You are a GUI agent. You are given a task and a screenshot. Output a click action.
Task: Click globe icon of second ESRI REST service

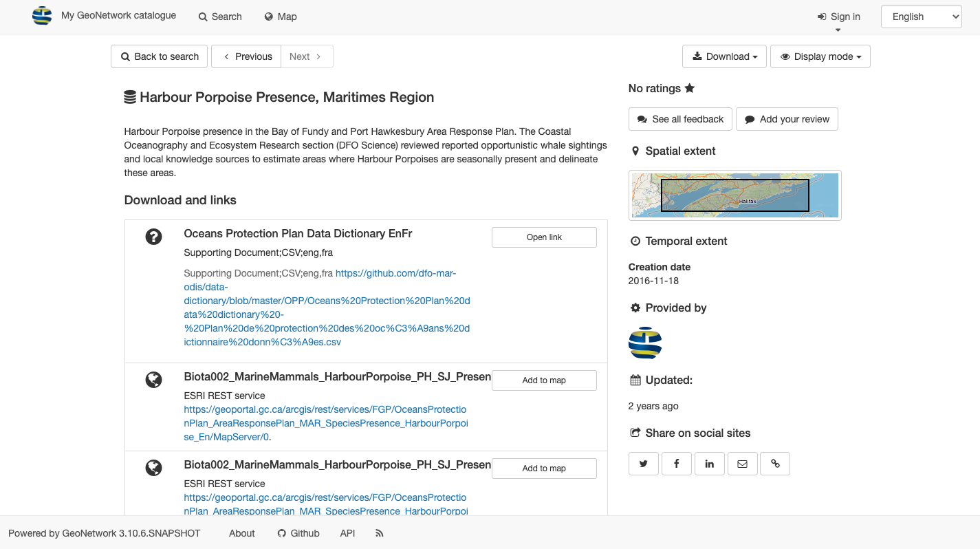click(153, 468)
